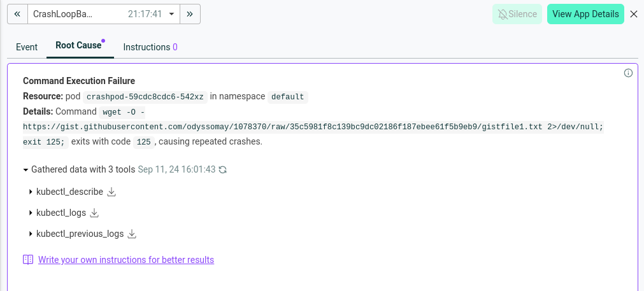The height and width of the screenshot is (291, 644).
Task: Expand the kubectl_logs entry
Action: pos(31,213)
